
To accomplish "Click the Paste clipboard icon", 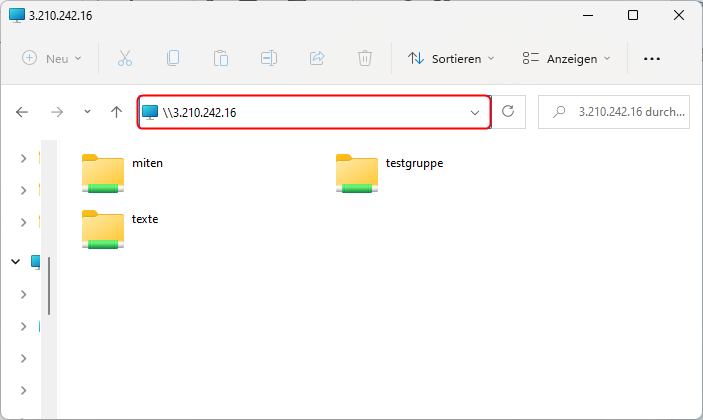I will pos(221,59).
